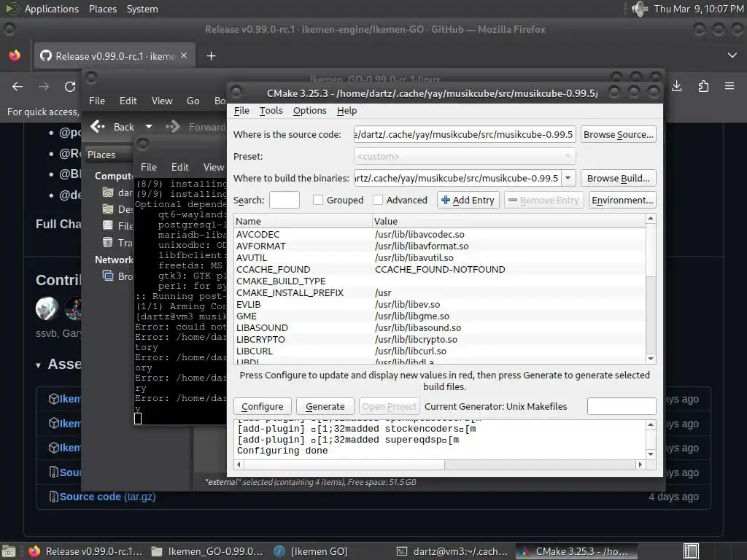
Task: Click the show desktop icon in bottom panel
Action: tap(9, 551)
